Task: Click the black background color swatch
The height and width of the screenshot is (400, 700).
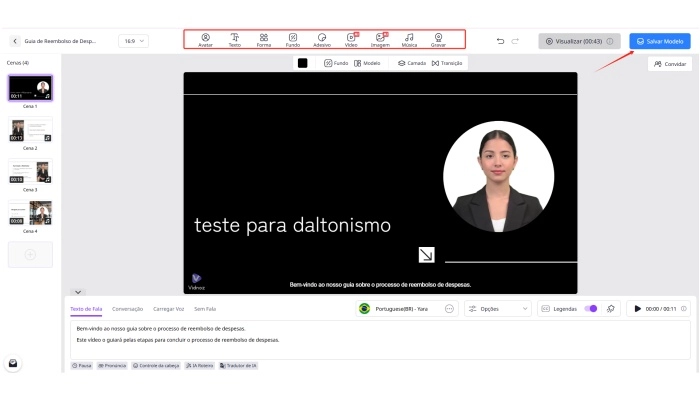Action: (x=303, y=63)
